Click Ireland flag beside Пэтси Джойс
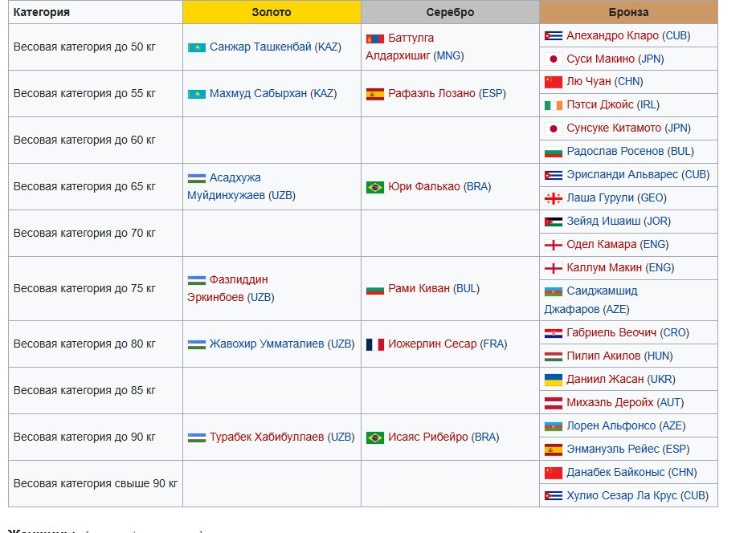Viewport: 756px width, 533px height. pyautogui.click(x=553, y=105)
